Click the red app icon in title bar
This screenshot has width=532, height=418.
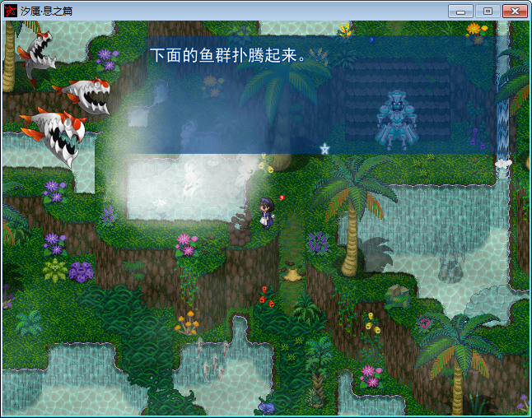point(10,11)
